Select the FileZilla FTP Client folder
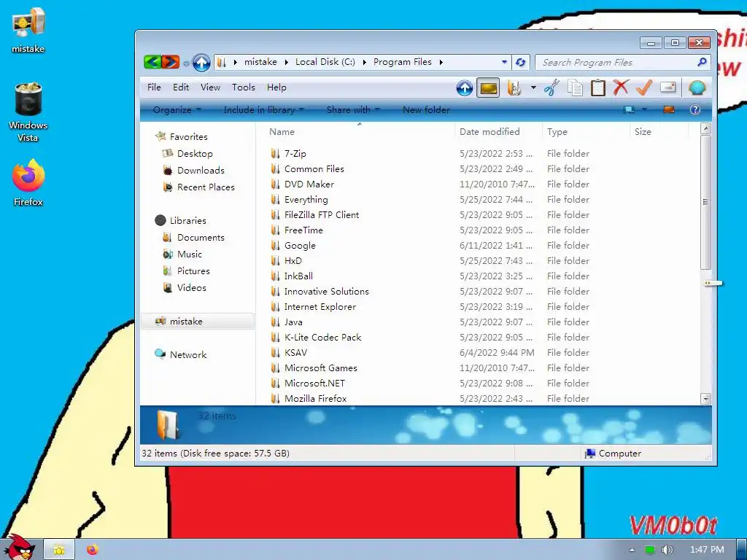 (x=322, y=215)
